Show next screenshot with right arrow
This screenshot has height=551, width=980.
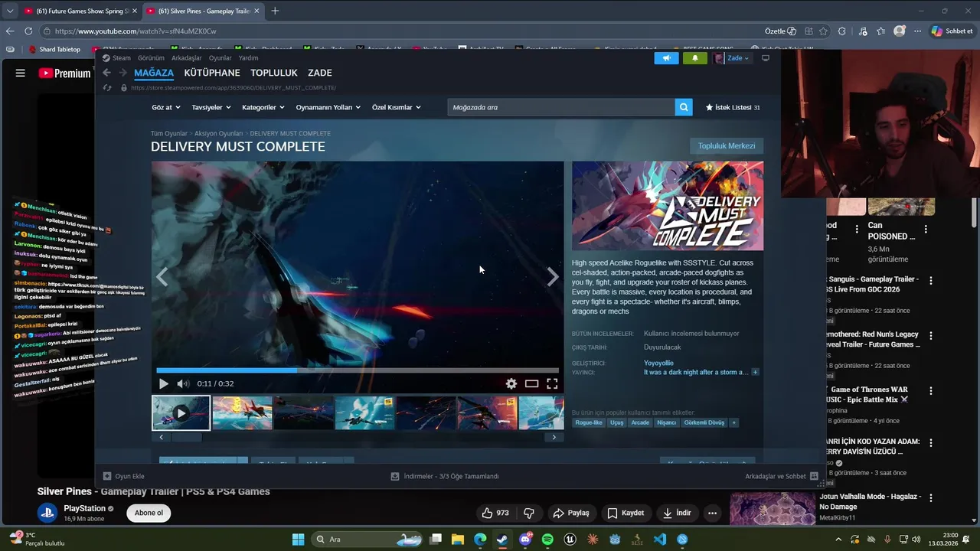pyautogui.click(x=553, y=277)
